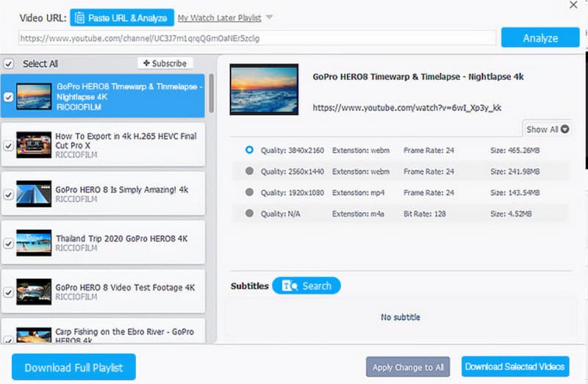The width and height of the screenshot is (588, 384).
Task: Select How To Export in 4k H.265 HEVC title
Action: point(126,140)
